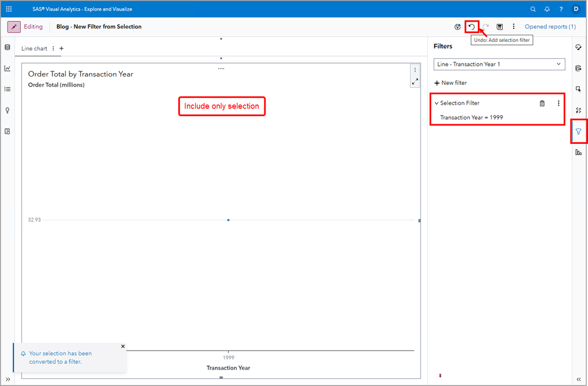
Task: Click the chart title Order Total by Transaction Year
Action: click(81, 74)
